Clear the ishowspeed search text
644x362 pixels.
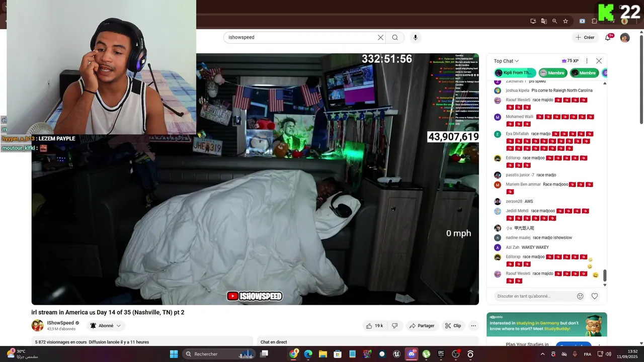click(380, 37)
